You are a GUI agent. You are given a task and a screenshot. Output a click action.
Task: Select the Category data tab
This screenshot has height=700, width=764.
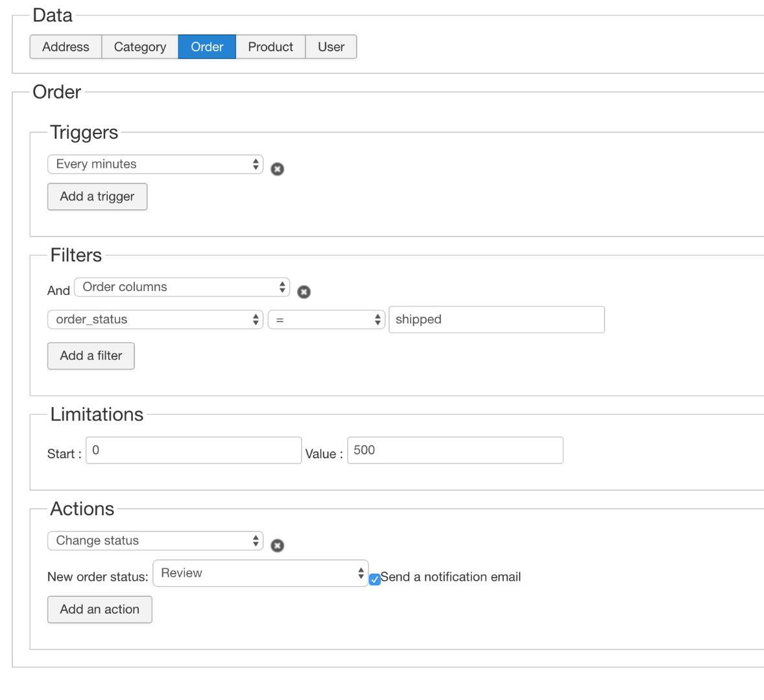pyautogui.click(x=140, y=47)
